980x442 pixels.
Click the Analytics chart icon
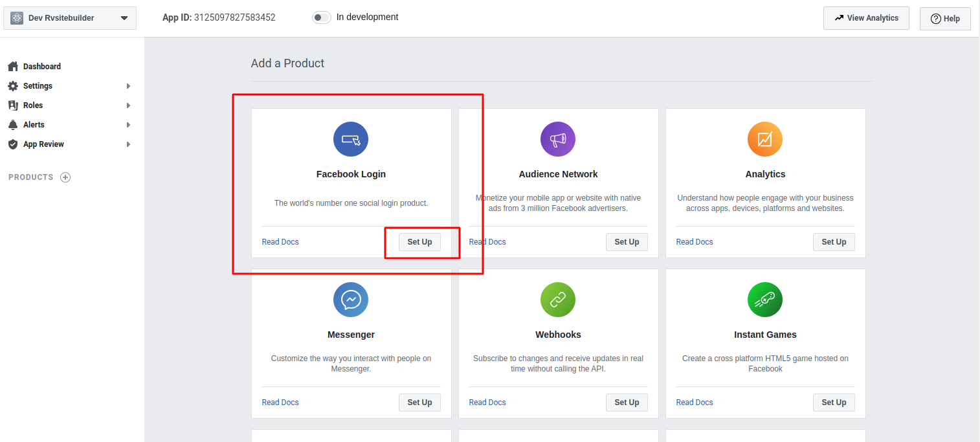coord(765,139)
